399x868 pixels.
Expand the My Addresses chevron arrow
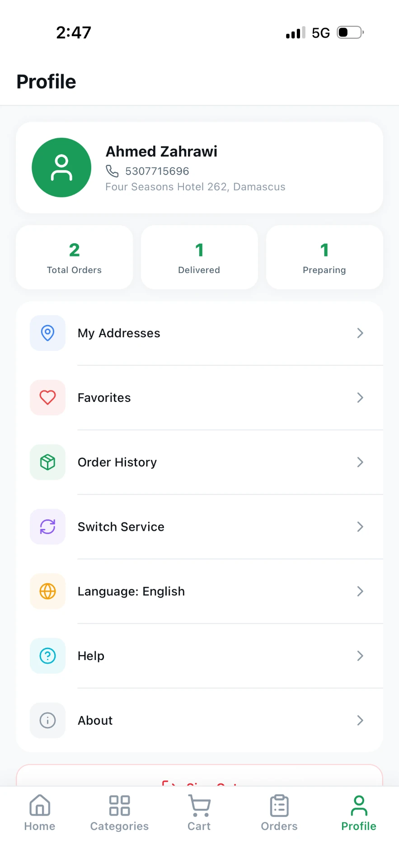(360, 333)
